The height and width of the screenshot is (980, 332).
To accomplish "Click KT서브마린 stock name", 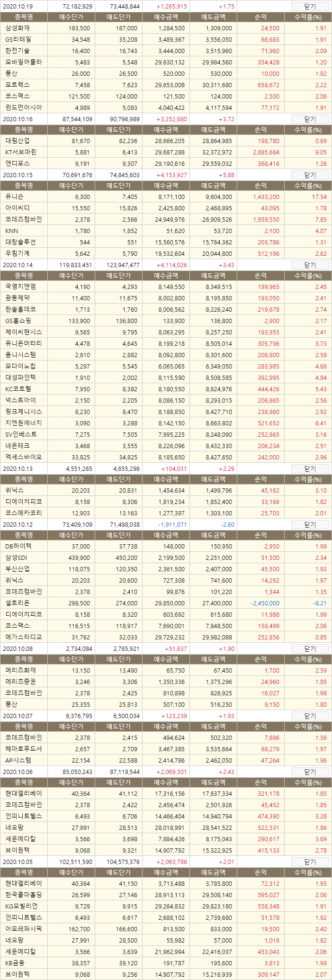I will click(x=21, y=153).
